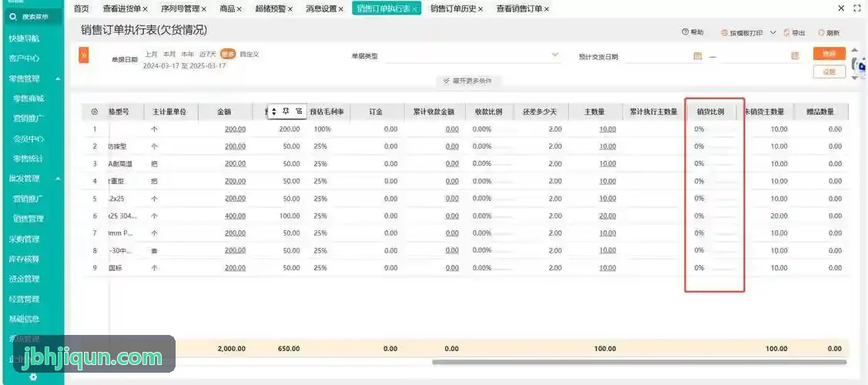Click the pin icon in column popup

point(287,111)
